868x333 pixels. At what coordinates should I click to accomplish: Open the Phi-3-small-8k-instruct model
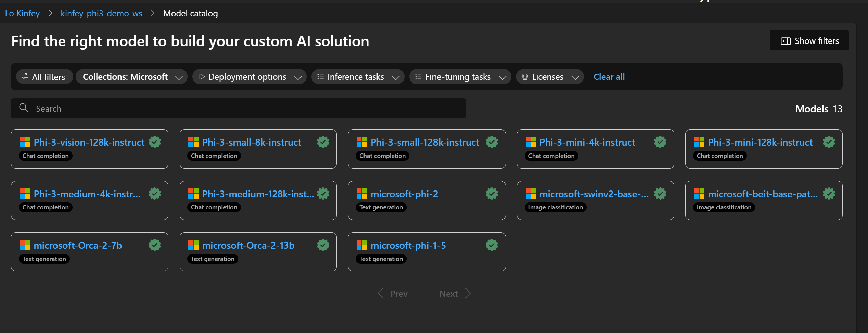tap(252, 142)
